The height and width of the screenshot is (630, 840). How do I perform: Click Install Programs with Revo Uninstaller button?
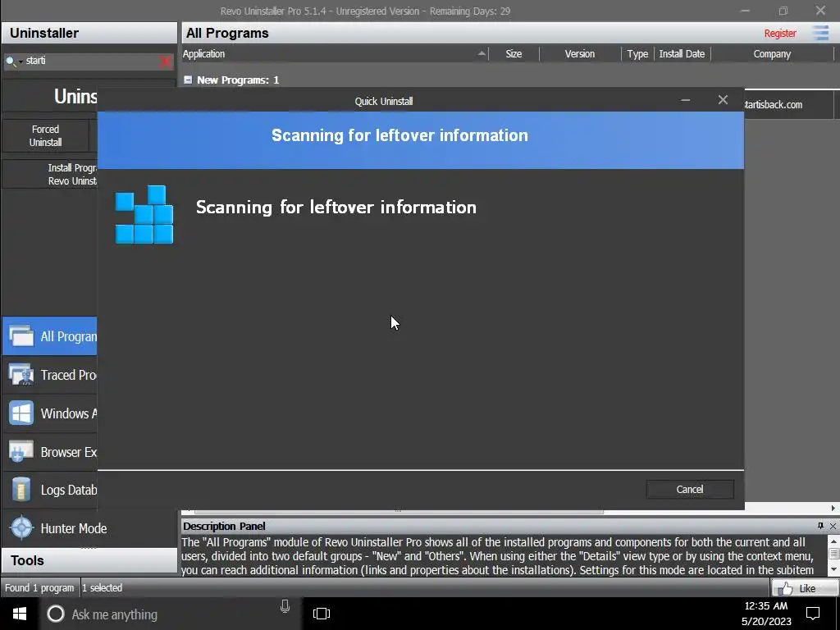[50, 174]
